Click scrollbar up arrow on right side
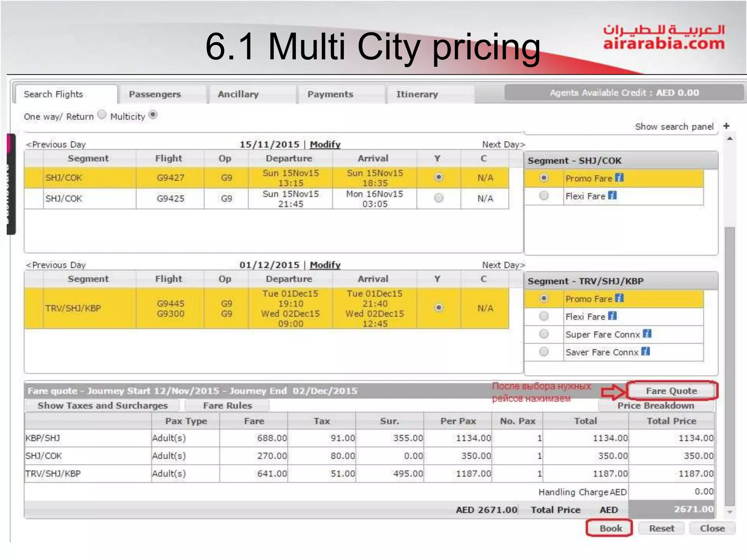The height and width of the screenshot is (560, 747). click(729, 139)
